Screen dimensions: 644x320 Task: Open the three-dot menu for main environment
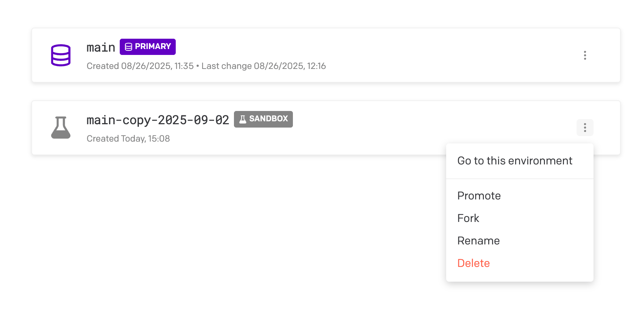point(585,55)
